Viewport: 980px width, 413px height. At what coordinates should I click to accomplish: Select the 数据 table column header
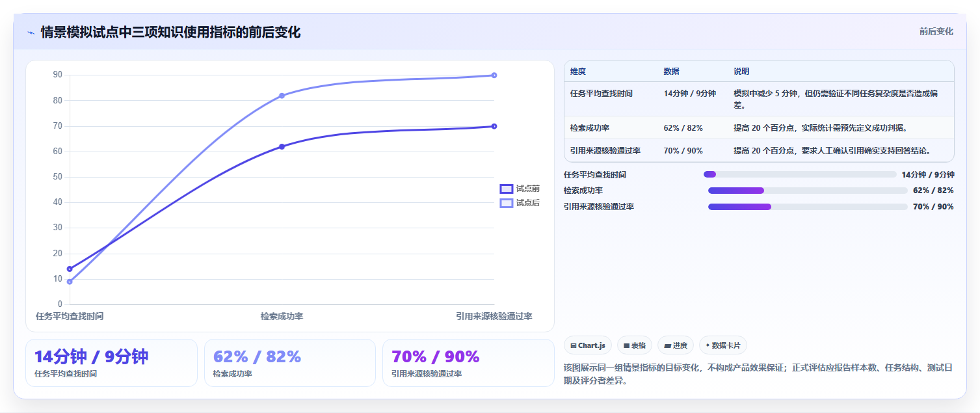pos(672,72)
